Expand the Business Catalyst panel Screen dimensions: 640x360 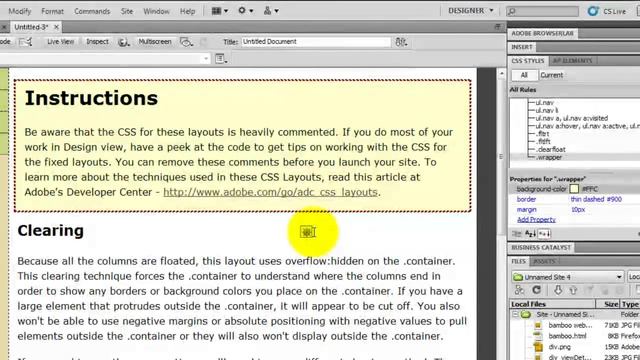pos(541,247)
